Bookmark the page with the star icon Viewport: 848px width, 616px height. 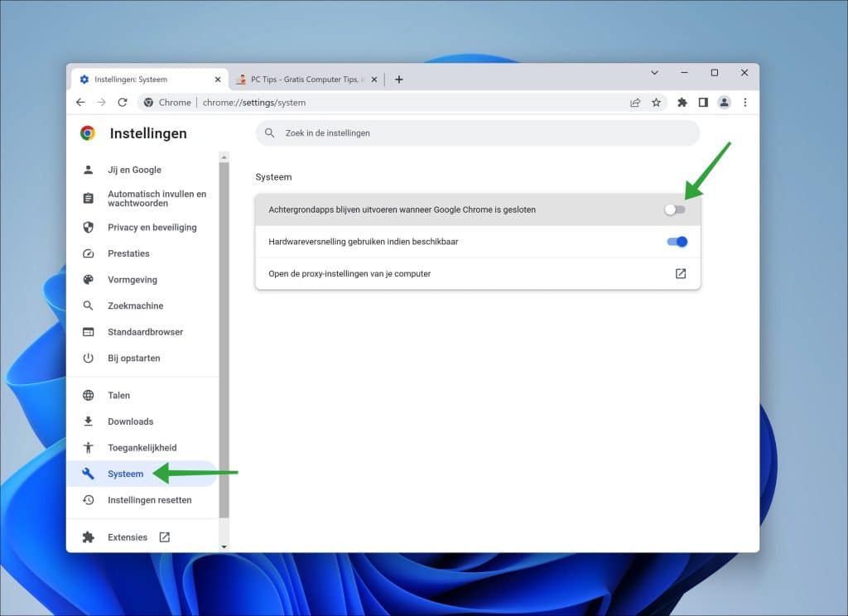[x=657, y=102]
